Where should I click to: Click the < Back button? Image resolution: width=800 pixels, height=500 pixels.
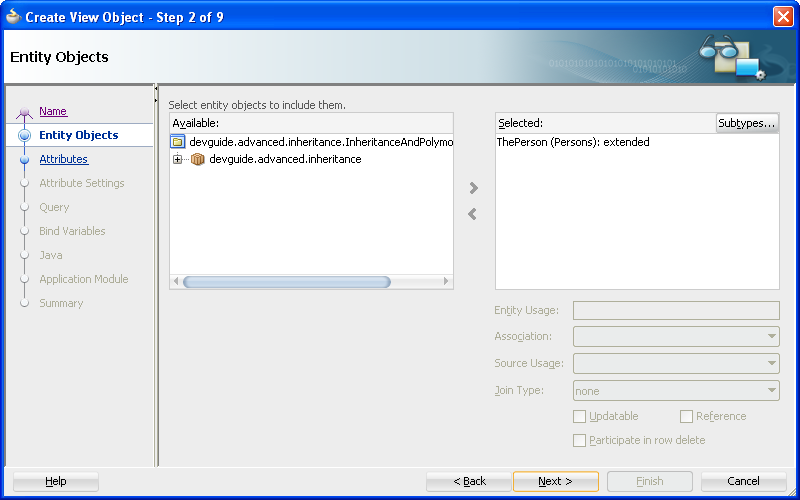tap(469, 481)
